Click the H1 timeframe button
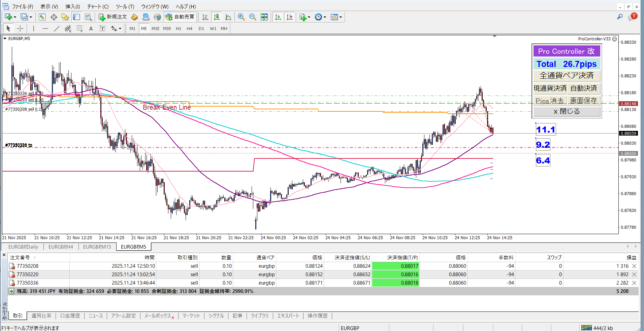Image resolution: width=644 pixels, height=331 pixels. click(x=178, y=29)
